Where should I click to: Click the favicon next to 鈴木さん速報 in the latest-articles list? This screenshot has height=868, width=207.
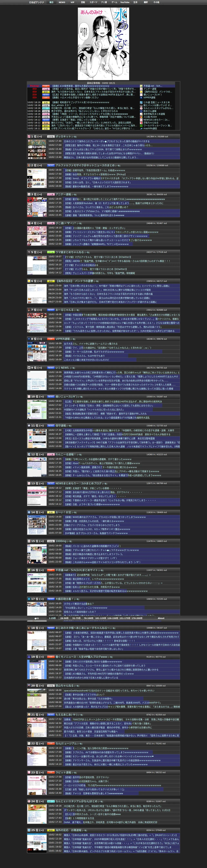click(141, 111)
